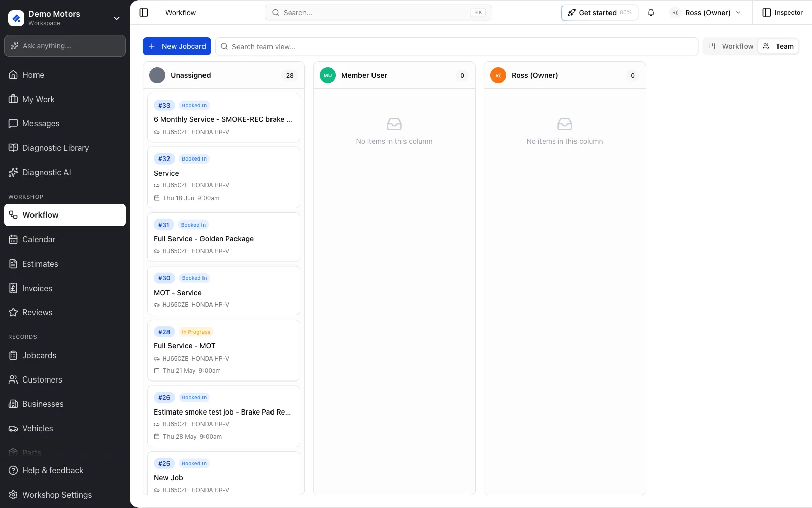The image size is (812, 508).
Task: Switch to Workflow view toggle
Action: coord(731,46)
